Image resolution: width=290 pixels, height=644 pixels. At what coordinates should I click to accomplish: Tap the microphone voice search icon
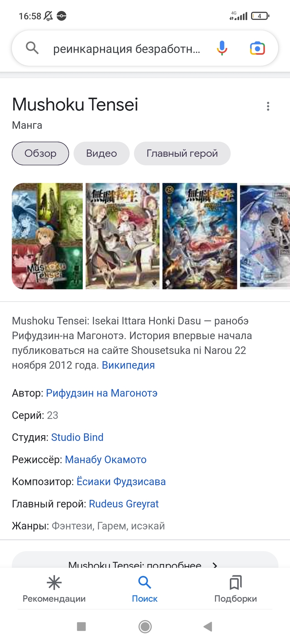(x=222, y=48)
